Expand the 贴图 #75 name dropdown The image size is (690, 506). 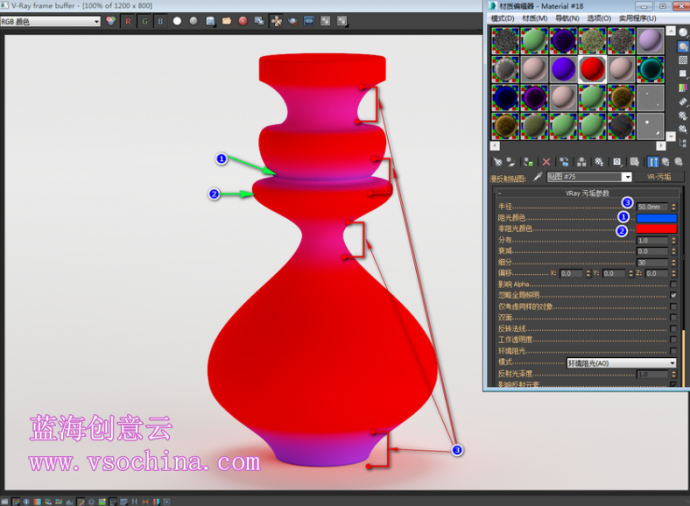pos(626,177)
